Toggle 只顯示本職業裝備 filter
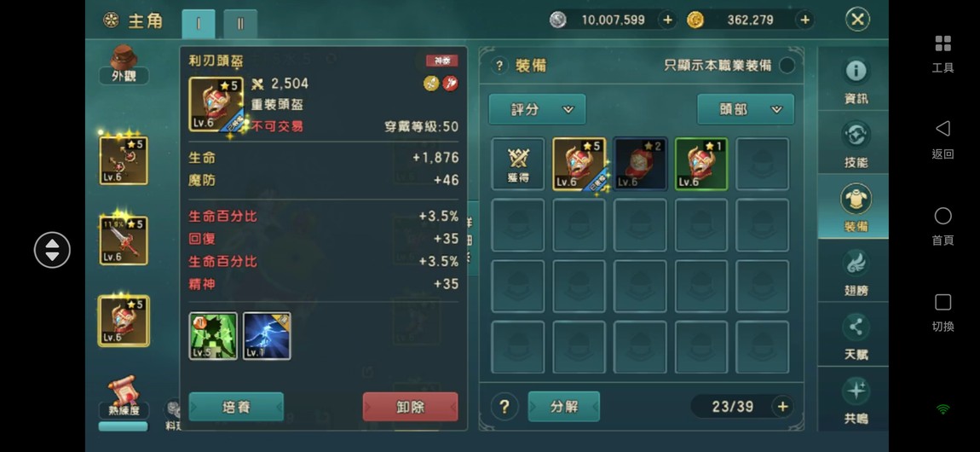This screenshot has width=980, height=452. click(787, 65)
